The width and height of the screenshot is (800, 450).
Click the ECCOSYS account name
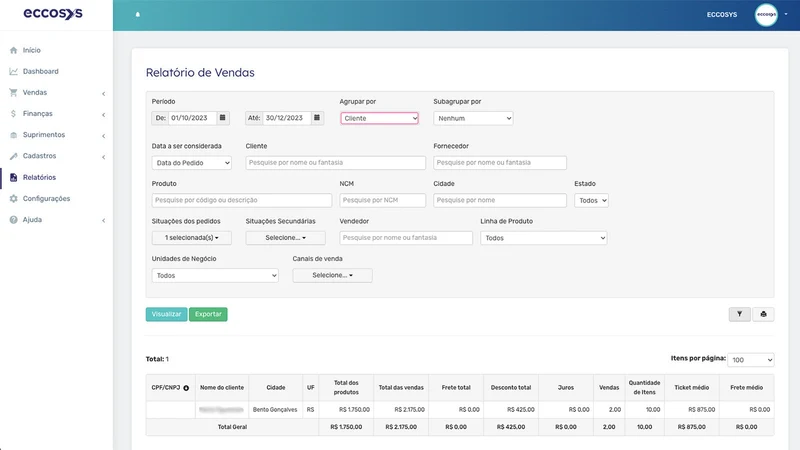click(721, 15)
